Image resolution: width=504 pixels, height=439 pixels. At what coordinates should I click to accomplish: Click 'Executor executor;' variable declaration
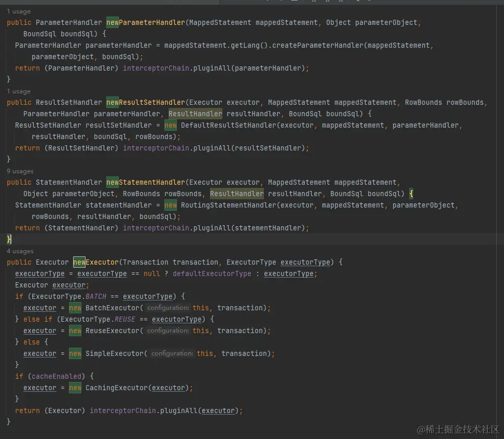pyautogui.click(x=52, y=285)
